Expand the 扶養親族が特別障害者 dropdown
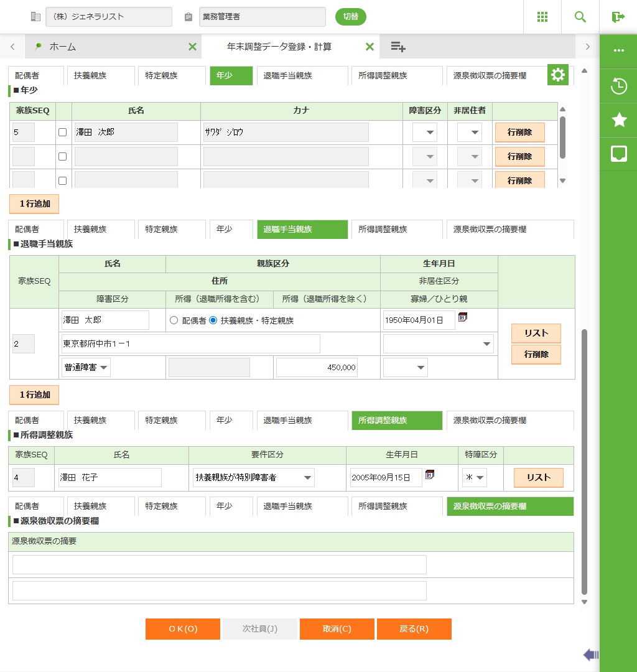This screenshot has height=672, width=637. coord(254,478)
